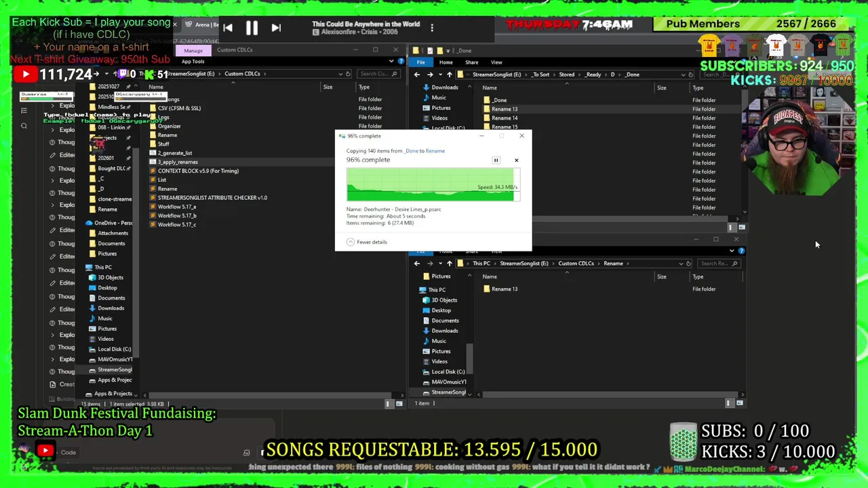Go back in Rename Explorer window

417,264
